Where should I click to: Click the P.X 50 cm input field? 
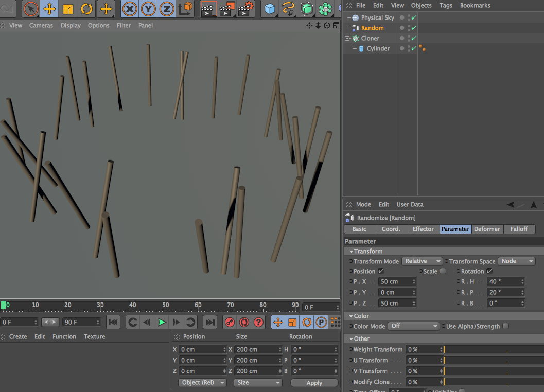(395, 281)
